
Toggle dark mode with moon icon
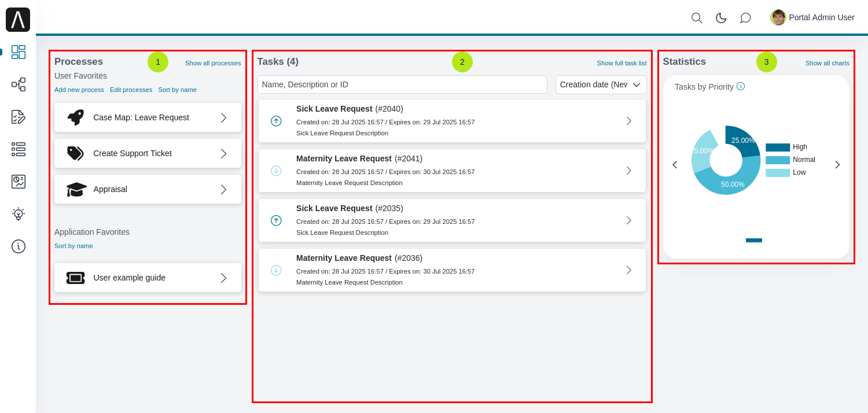(x=721, y=18)
